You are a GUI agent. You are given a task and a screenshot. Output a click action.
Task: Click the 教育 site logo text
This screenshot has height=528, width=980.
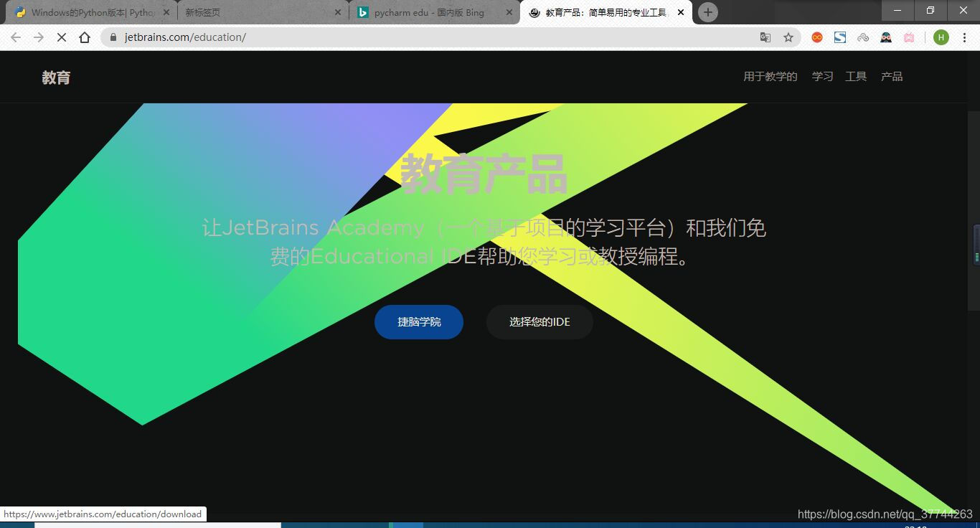click(x=56, y=77)
